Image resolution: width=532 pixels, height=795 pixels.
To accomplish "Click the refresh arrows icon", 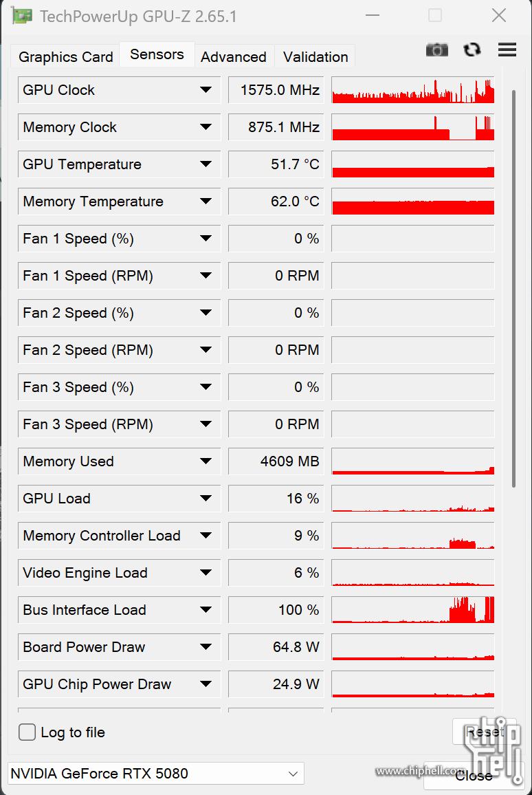I will click(x=472, y=50).
